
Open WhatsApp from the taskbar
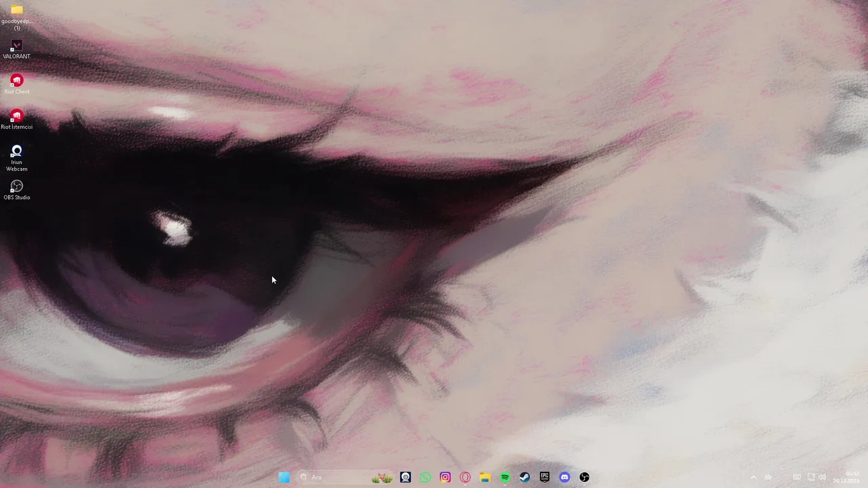(x=425, y=477)
